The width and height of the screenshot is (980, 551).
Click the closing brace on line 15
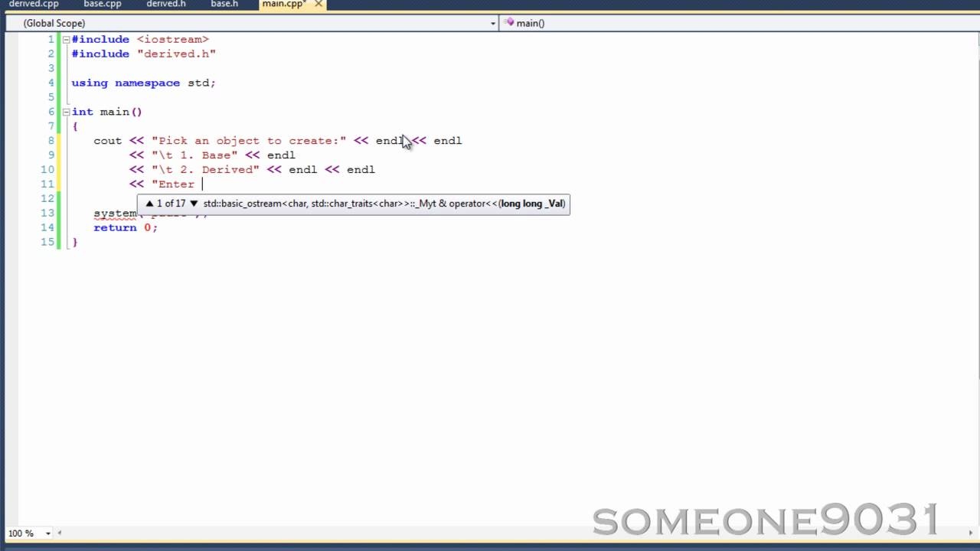click(x=75, y=243)
